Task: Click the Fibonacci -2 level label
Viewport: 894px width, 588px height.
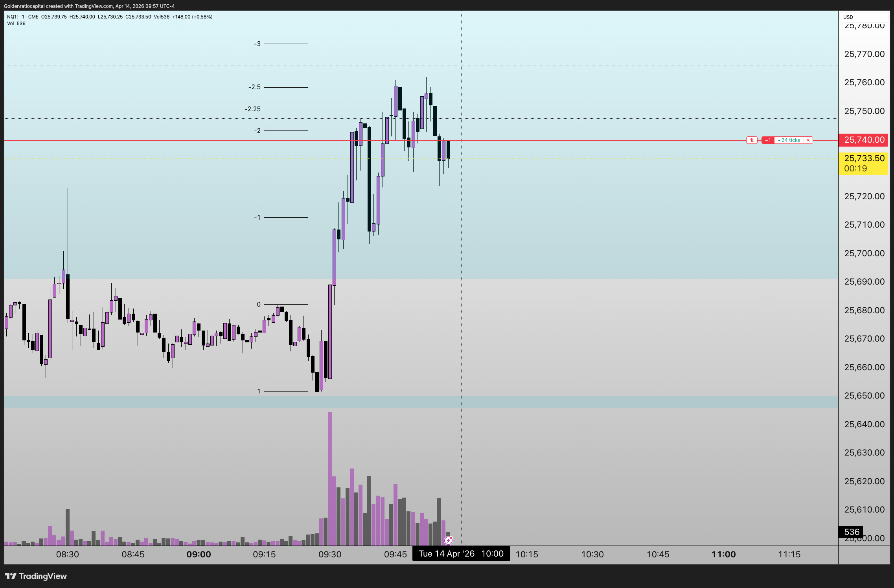Action: pyautogui.click(x=257, y=130)
